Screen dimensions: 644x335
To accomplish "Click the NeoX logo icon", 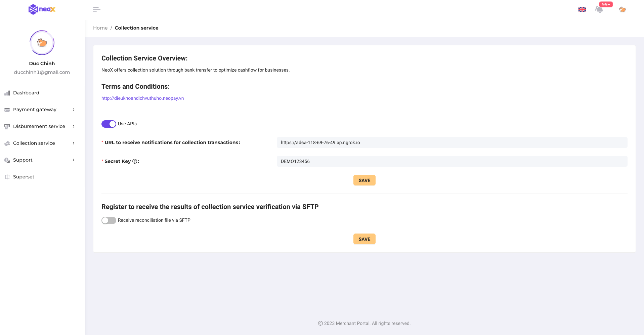I will tap(33, 9).
